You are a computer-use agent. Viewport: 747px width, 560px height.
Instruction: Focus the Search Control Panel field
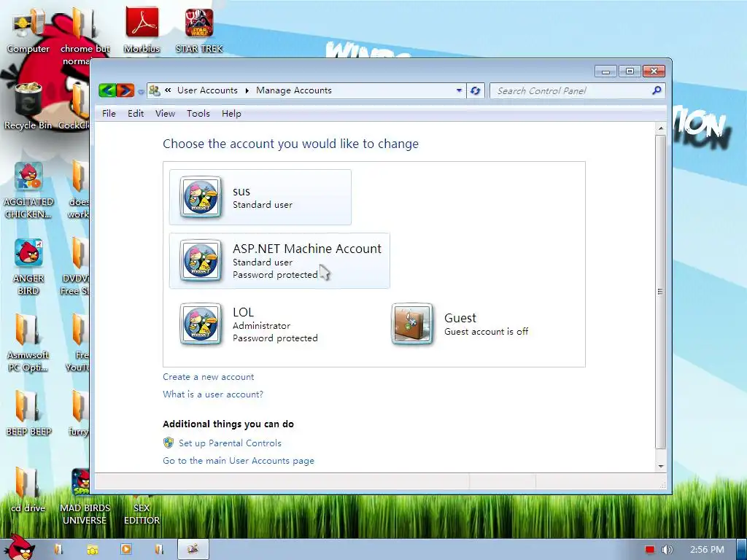pos(577,90)
